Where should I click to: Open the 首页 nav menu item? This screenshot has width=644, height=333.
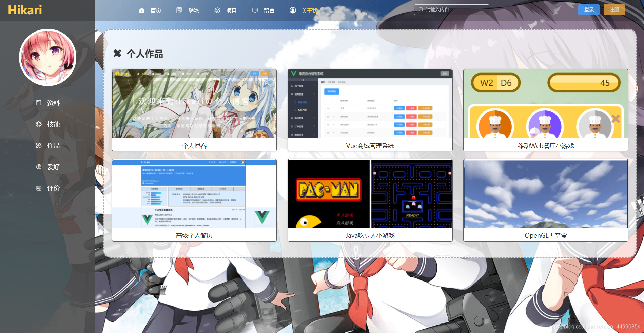click(x=156, y=11)
